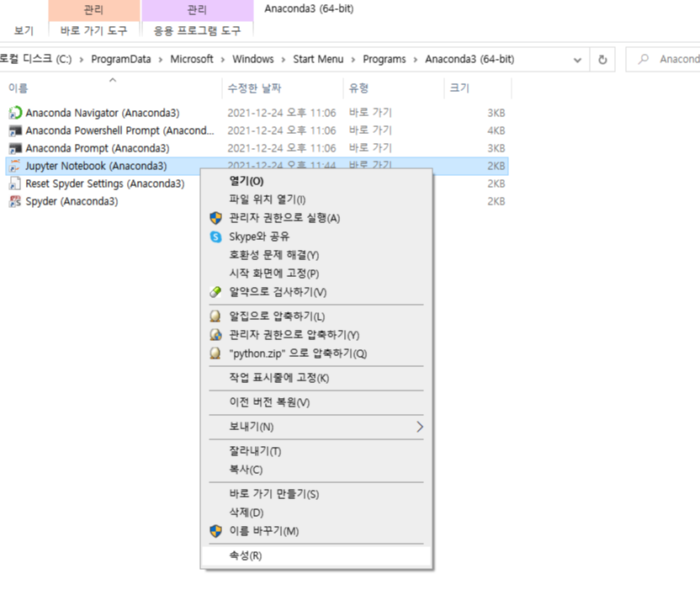Choose 복사(C) from the context menu

click(x=316, y=470)
